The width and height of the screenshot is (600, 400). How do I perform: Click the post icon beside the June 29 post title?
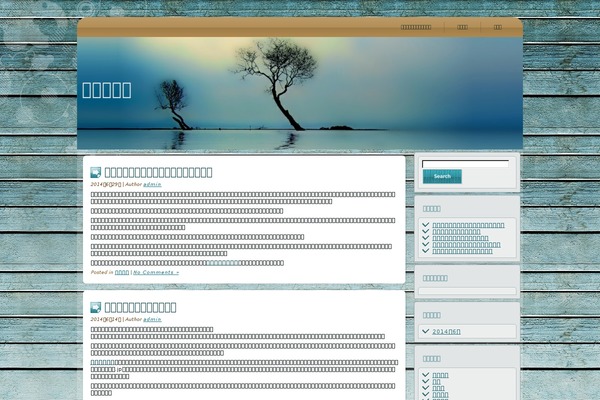click(96, 173)
